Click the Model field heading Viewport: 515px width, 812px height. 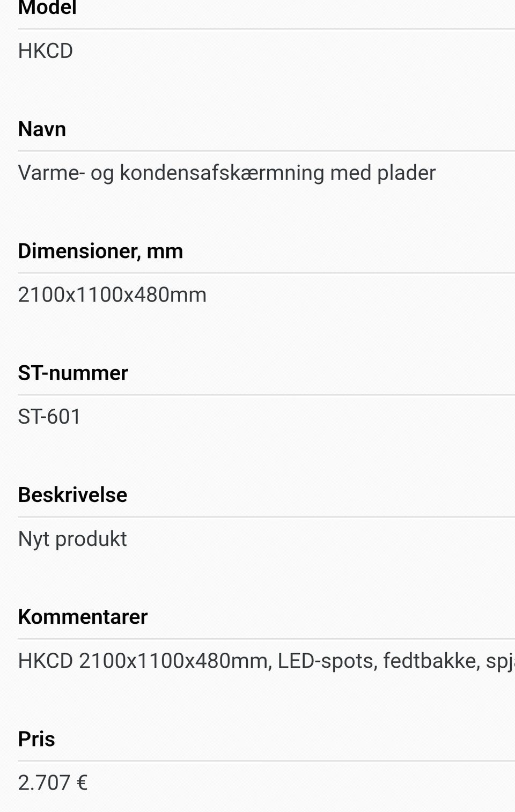[47, 8]
